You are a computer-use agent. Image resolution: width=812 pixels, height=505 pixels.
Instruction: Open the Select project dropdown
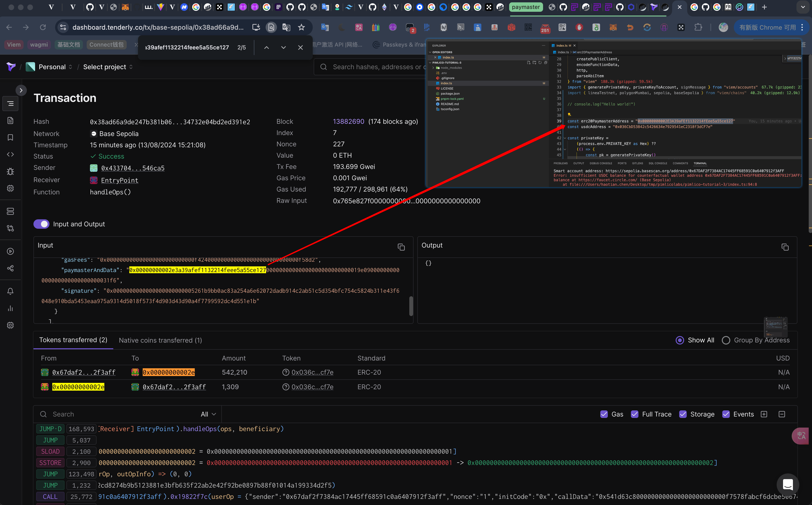(x=108, y=67)
